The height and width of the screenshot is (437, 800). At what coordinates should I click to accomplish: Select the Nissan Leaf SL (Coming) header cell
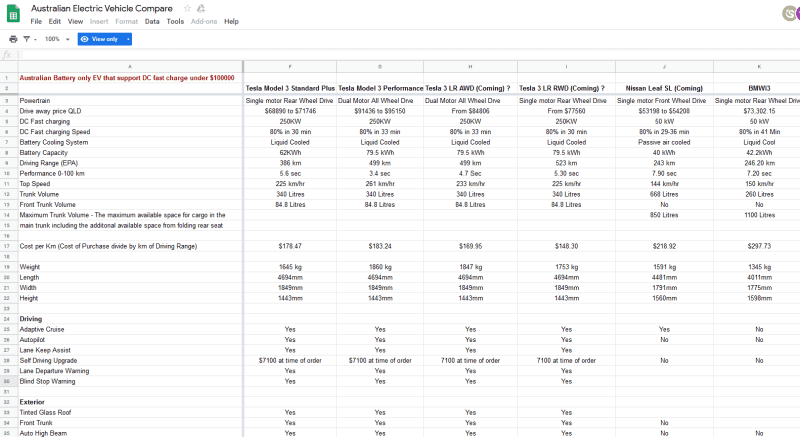coord(664,88)
